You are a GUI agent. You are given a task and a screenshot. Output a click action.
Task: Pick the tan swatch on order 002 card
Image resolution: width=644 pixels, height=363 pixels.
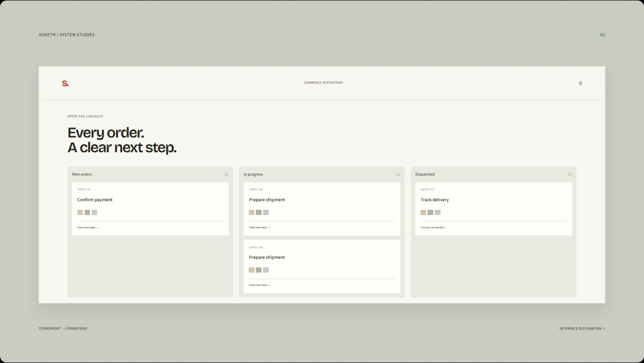[252, 213]
